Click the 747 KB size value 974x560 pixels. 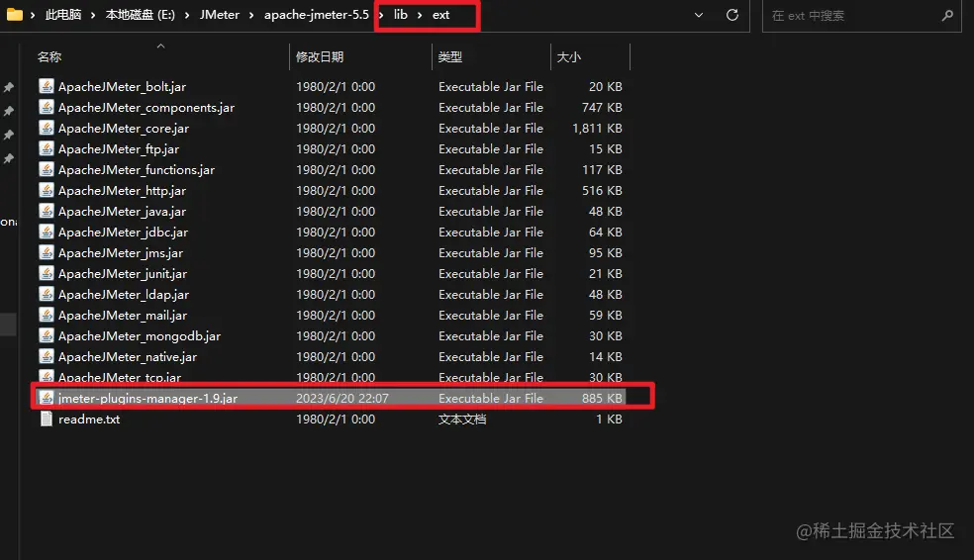(602, 107)
